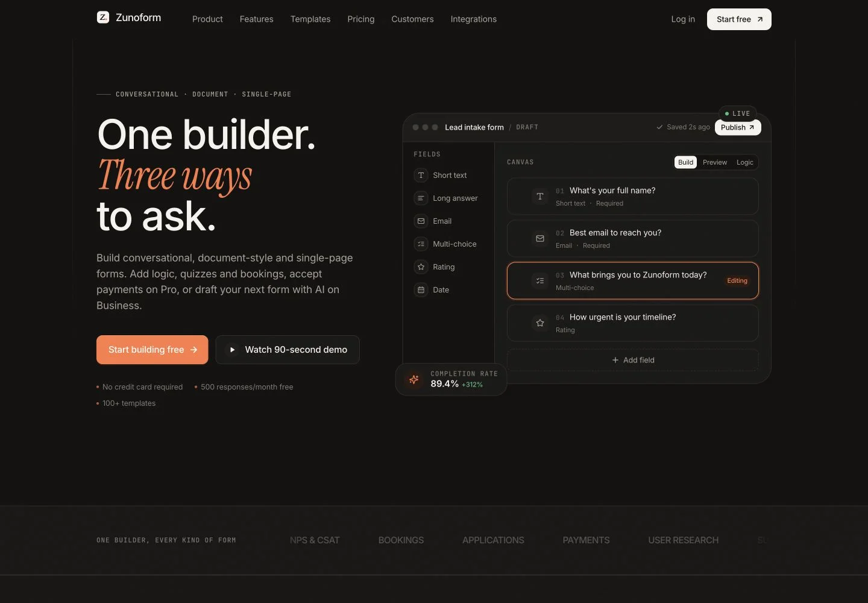Image resolution: width=868 pixels, height=603 pixels.
Task: Select the Date field label
Action: 441,290
